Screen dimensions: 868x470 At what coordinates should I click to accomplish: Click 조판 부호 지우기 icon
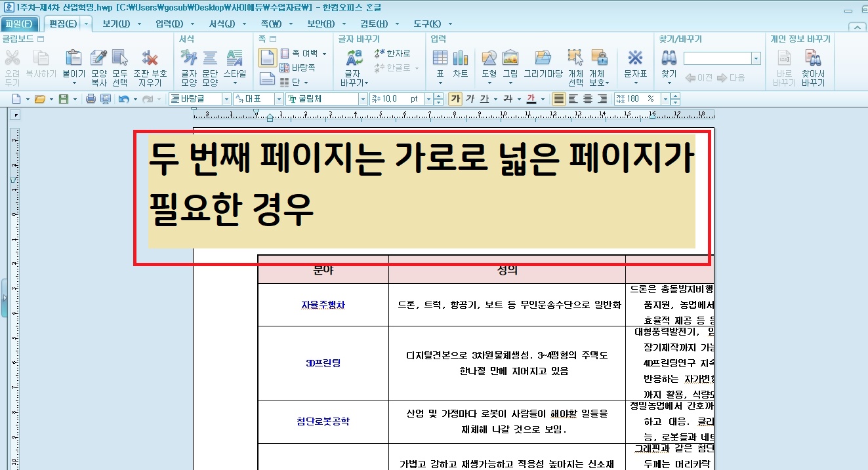click(x=150, y=58)
